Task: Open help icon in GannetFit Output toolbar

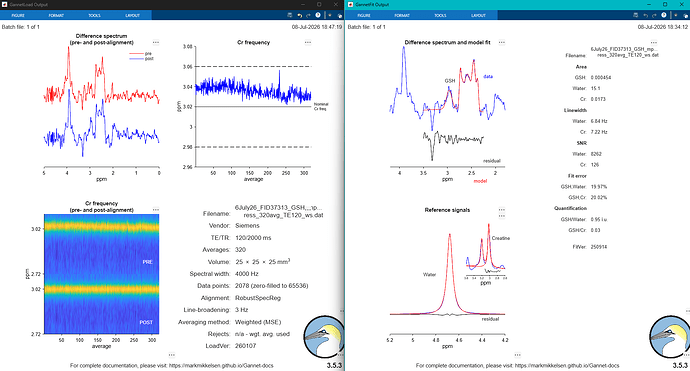Action: (x=664, y=15)
